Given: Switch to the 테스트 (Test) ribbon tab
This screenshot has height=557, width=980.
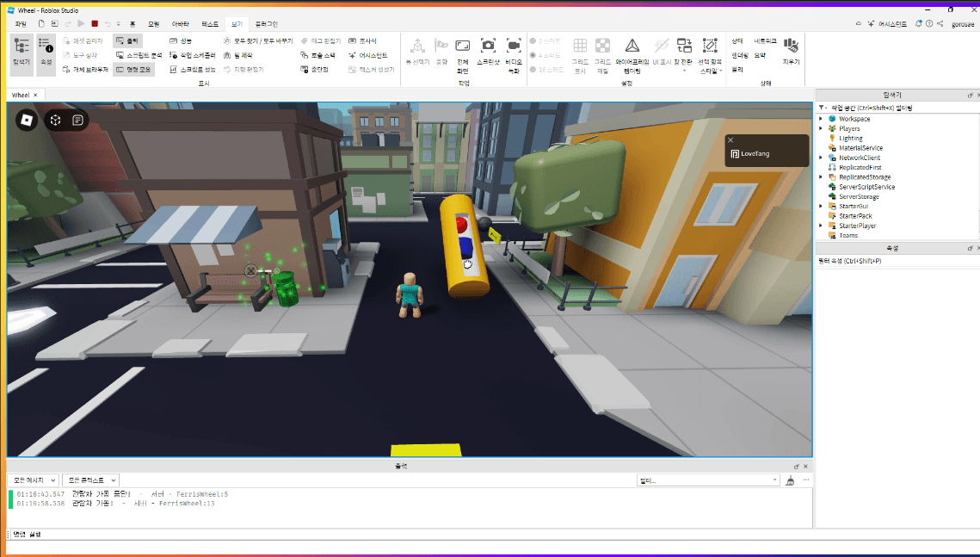Looking at the screenshot, I should pyautogui.click(x=210, y=24).
